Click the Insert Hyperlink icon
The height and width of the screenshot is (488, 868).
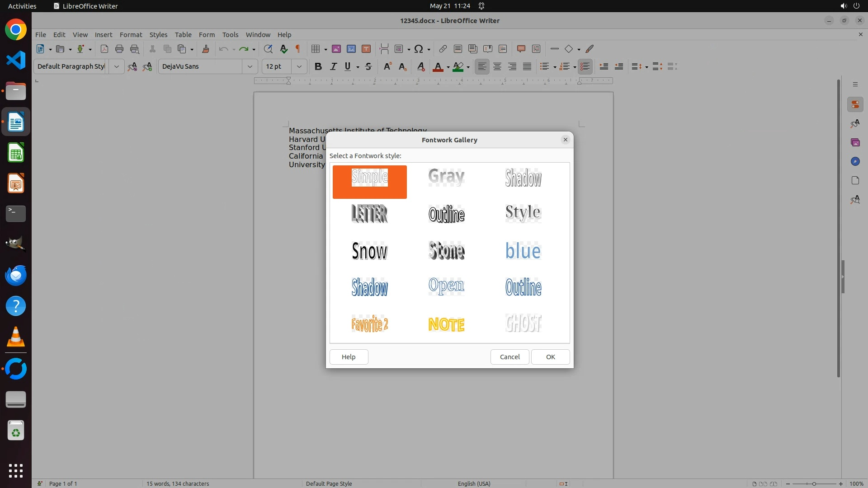point(443,49)
